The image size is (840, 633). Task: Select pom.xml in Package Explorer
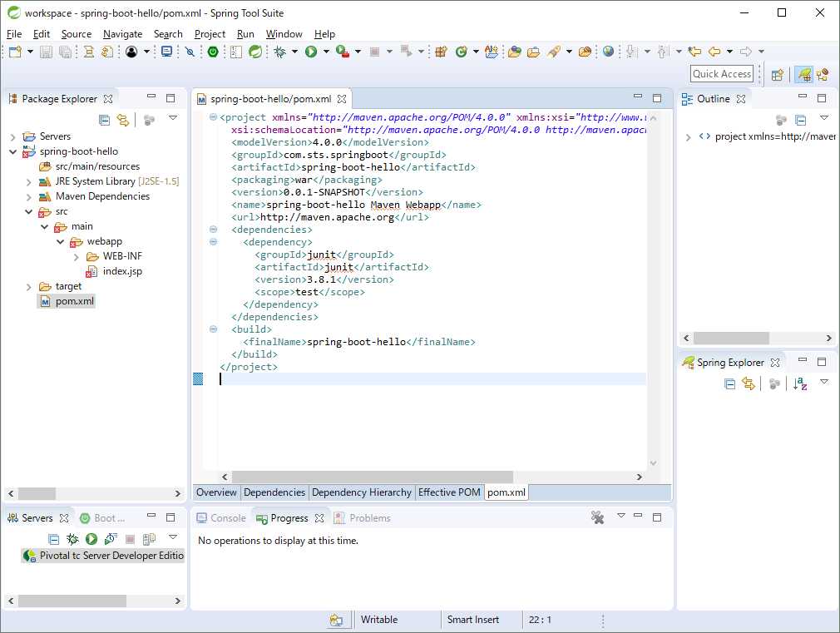pyautogui.click(x=67, y=301)
